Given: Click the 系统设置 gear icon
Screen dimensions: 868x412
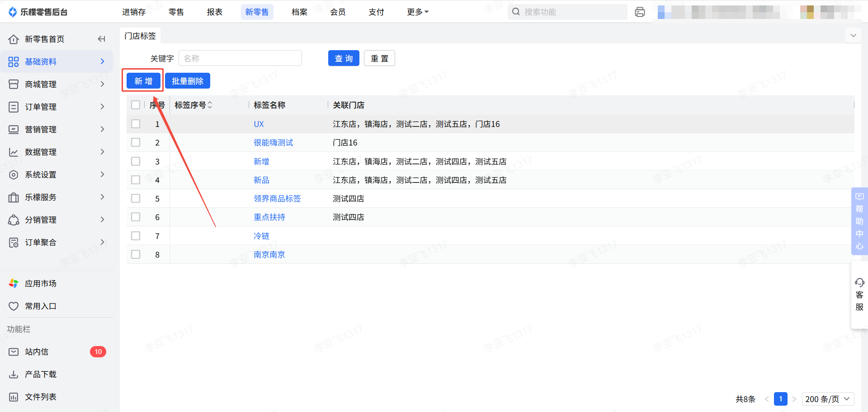Looking at the screenshot, I should 14,174.
